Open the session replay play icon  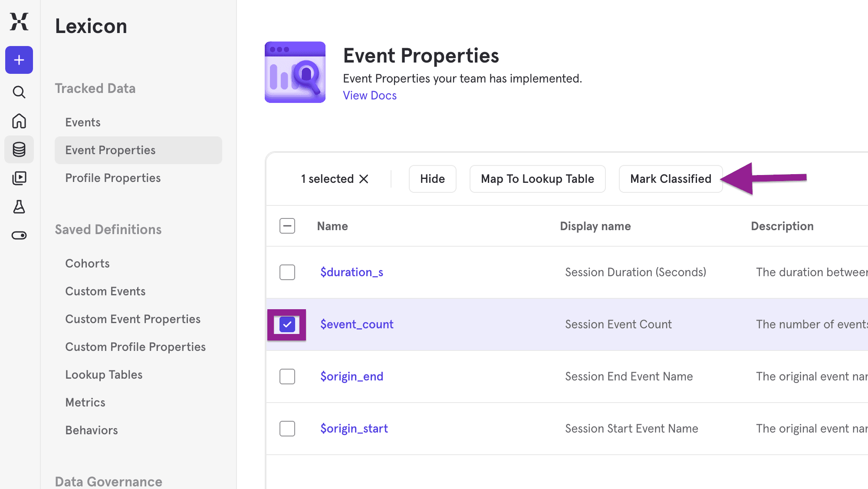click(19, 178)
